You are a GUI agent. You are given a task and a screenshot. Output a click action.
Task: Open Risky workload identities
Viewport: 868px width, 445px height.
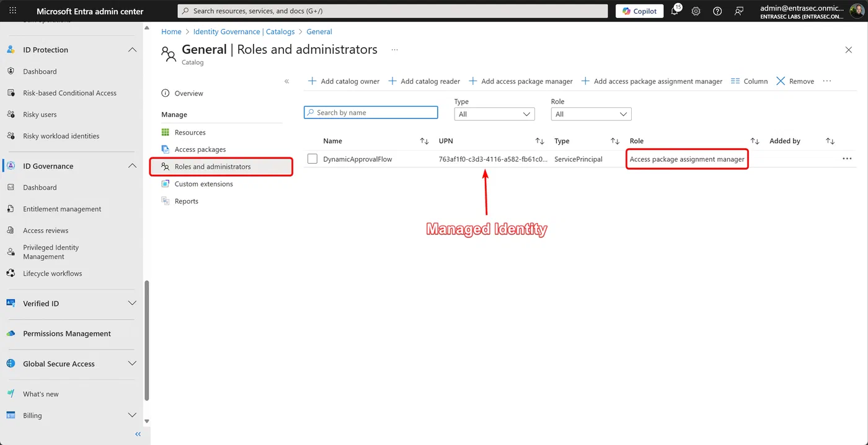pyautogui.click(x=61, y=136)
